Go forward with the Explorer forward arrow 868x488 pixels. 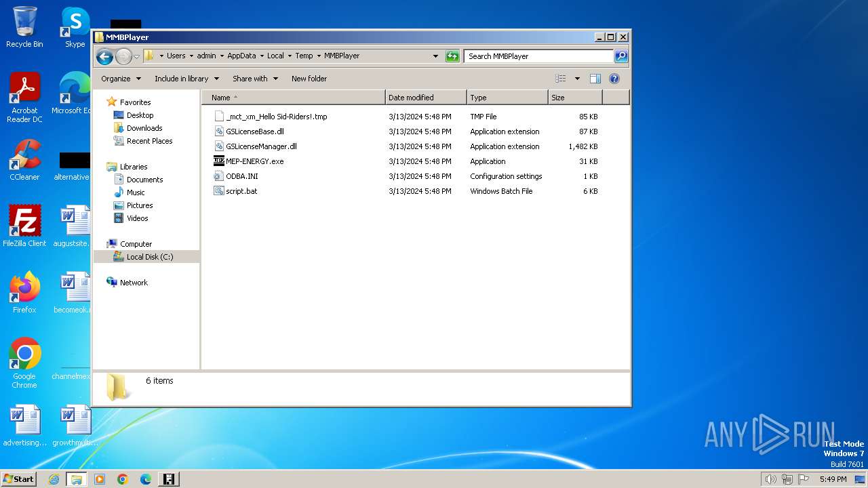click(123, 56)
